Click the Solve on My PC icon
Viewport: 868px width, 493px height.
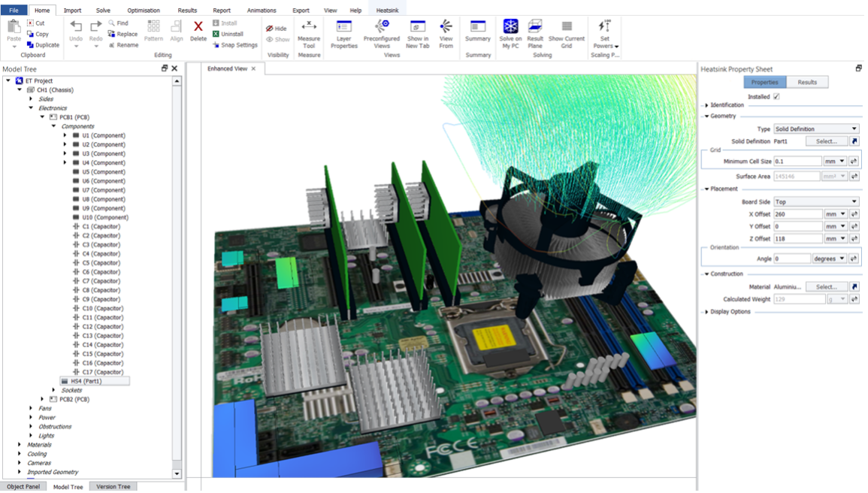pos(510,28)
